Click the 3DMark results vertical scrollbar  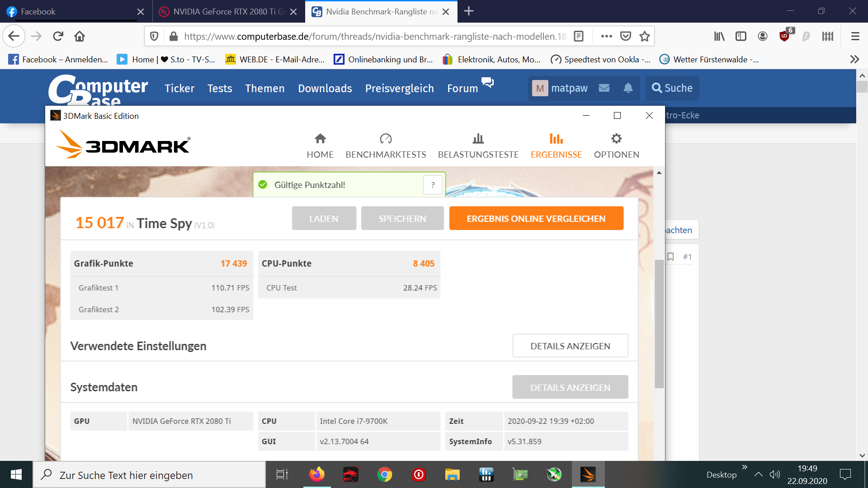pyautogui.click(x=659, y=323)
